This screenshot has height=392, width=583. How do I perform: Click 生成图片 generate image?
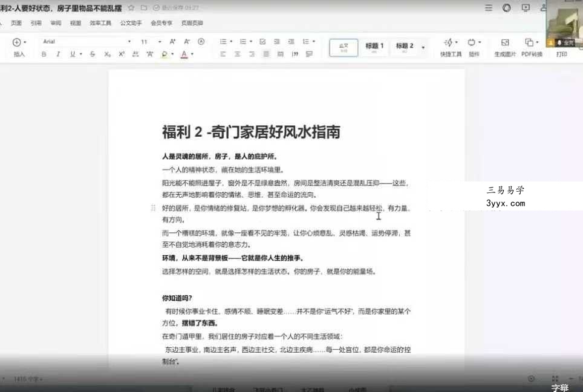coord(505,48)
